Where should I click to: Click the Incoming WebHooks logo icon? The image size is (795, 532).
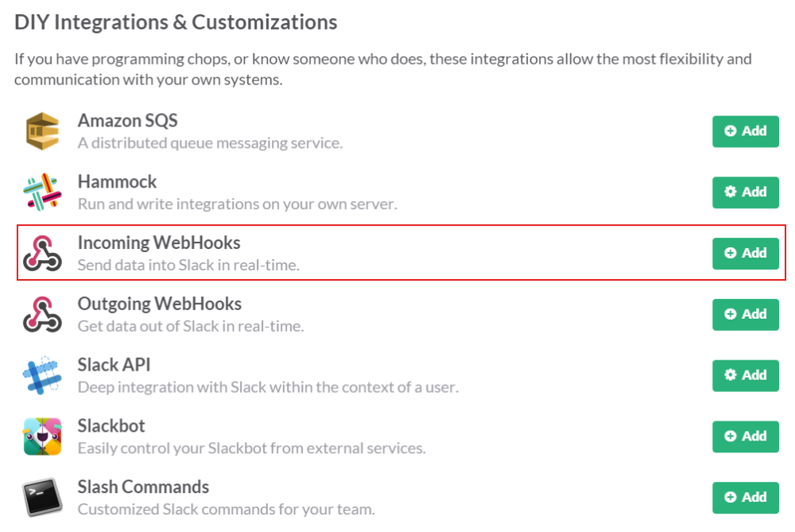click(42, 253)
